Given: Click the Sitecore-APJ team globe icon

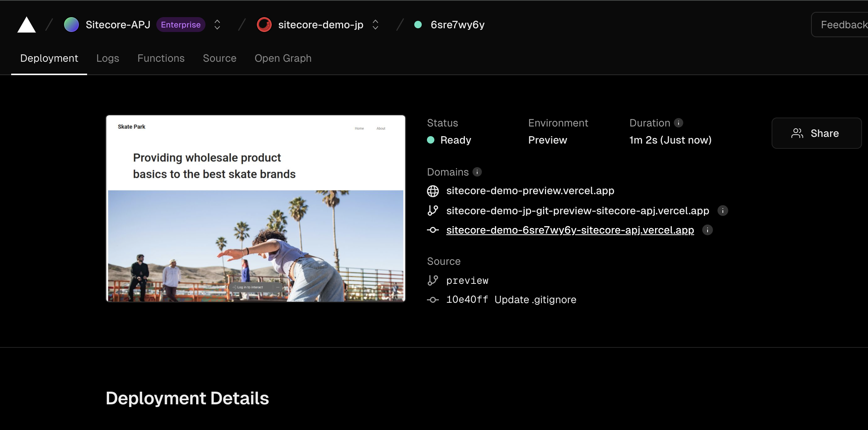Looking at the screenshot, I should (x=73, y=24).
